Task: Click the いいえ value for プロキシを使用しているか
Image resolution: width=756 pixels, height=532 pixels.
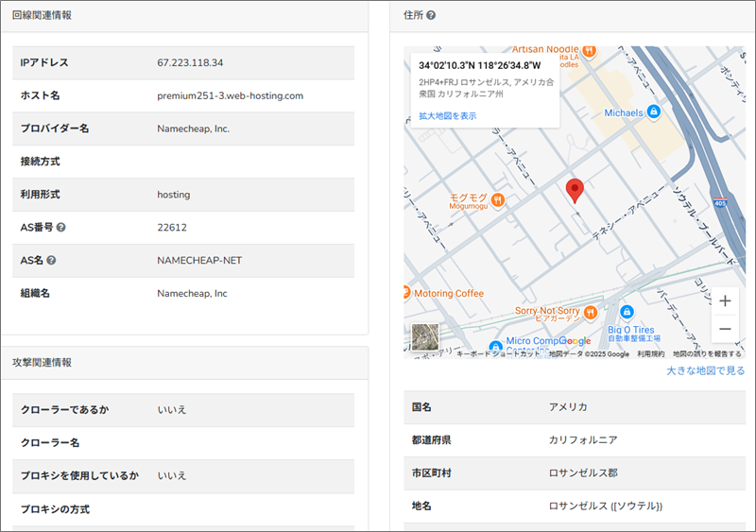Action: [172, 475]
